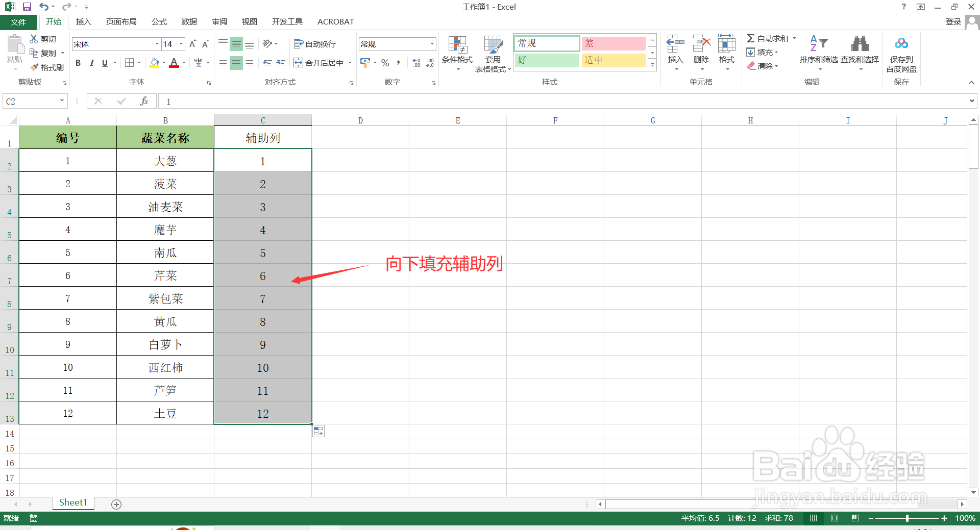Click the Undo arrow icon
This screenshot has width=980, height=530.
click(44, 7)
